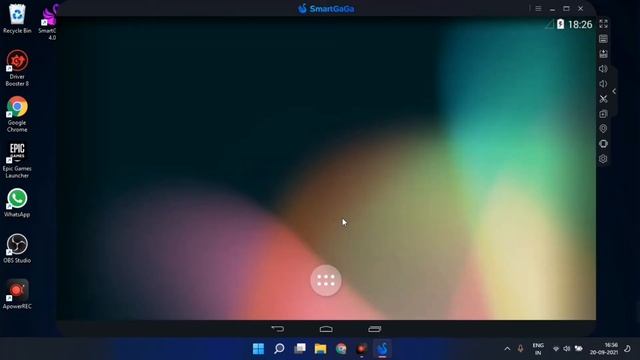Screen dimensions: 640x360
Task: Click the Android clock showing 18:26
Action: point(580,24)
